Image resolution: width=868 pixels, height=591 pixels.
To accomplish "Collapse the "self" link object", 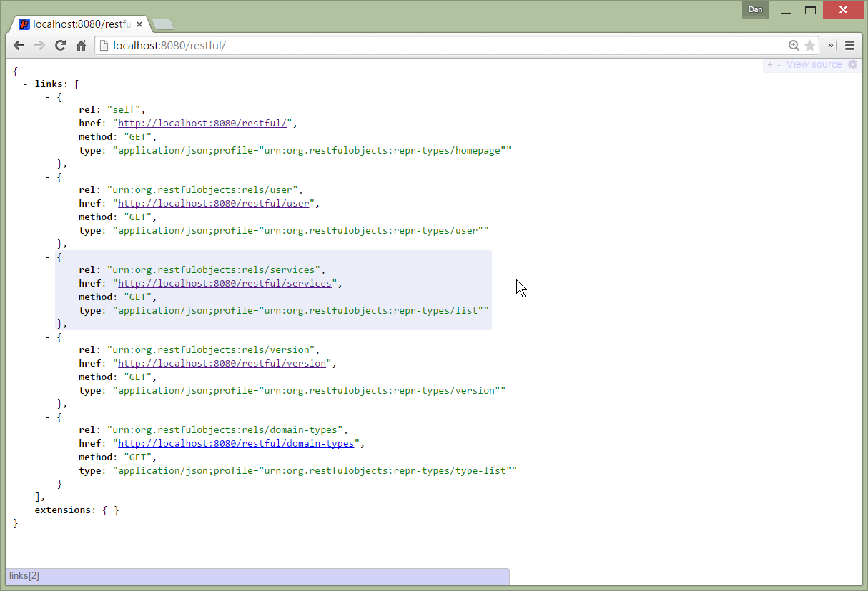I will 48,97.
